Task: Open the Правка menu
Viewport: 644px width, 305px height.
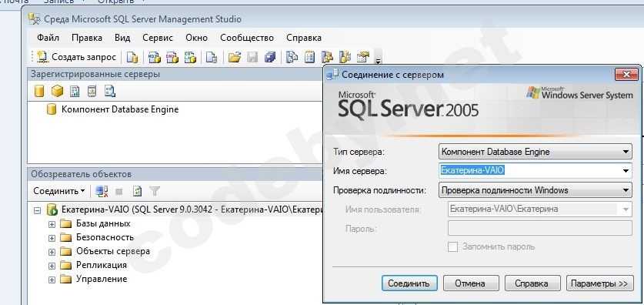Action: tap(87, 38)
